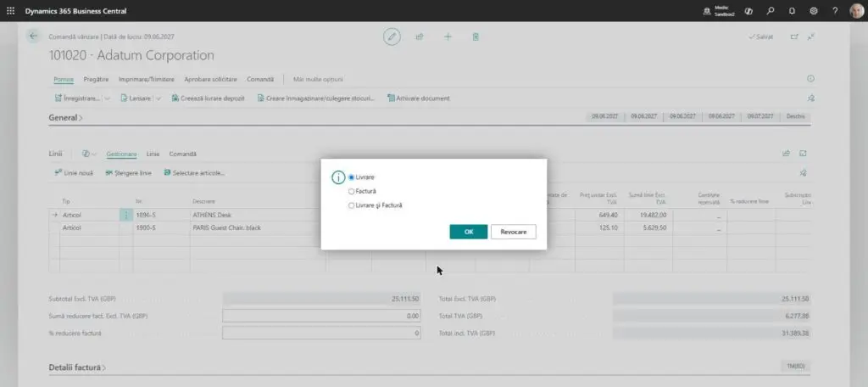Pin the Linii toolbar
This screenshot has height=387, width=868.
click(x=803, y=173)
